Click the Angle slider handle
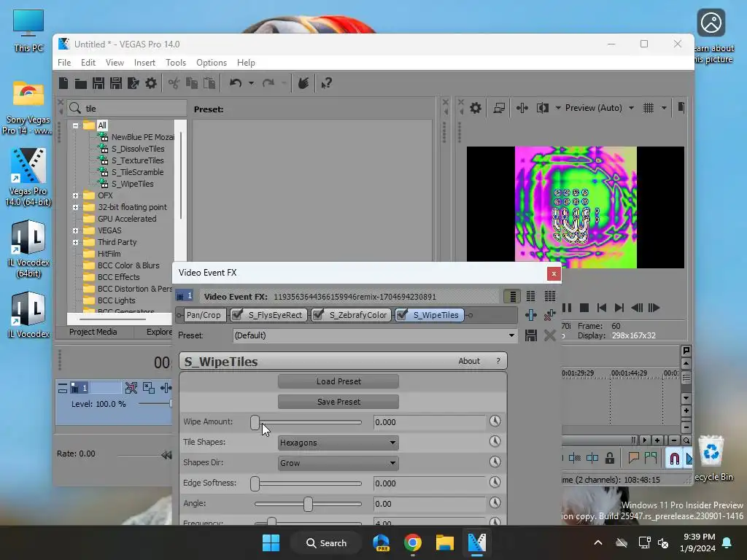 point(308,504)
